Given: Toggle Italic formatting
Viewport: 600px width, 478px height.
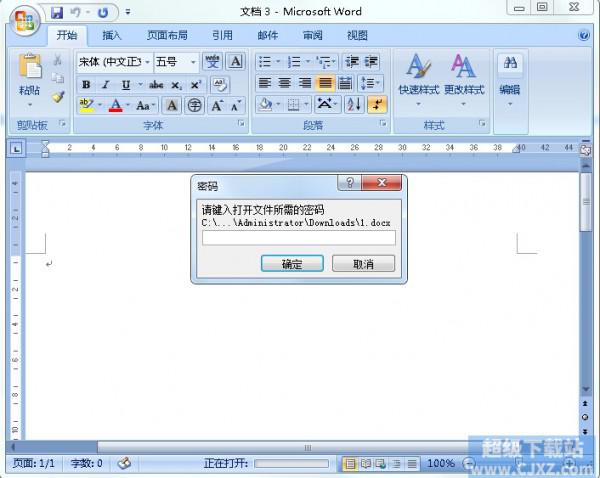Looking at the screenshot, I should pos(106,85).
